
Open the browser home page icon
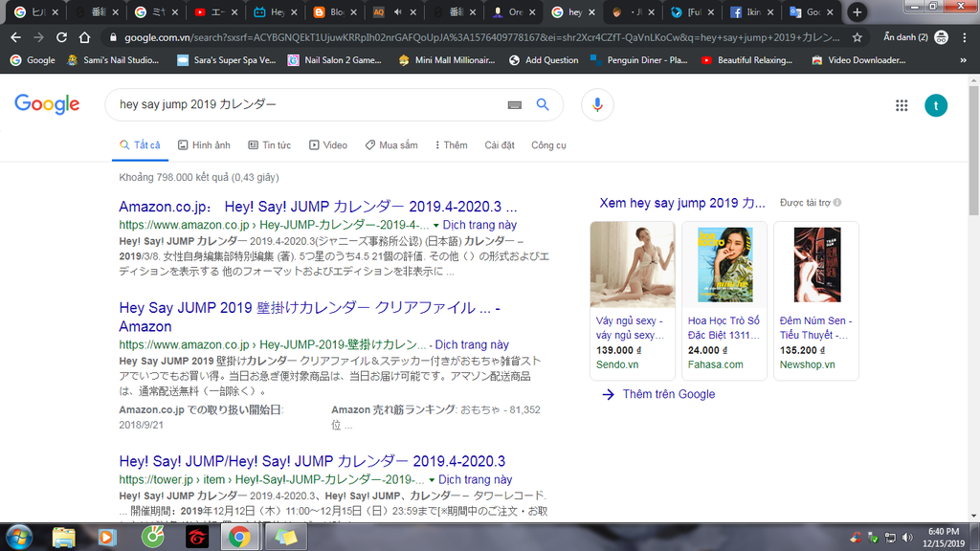84,37
